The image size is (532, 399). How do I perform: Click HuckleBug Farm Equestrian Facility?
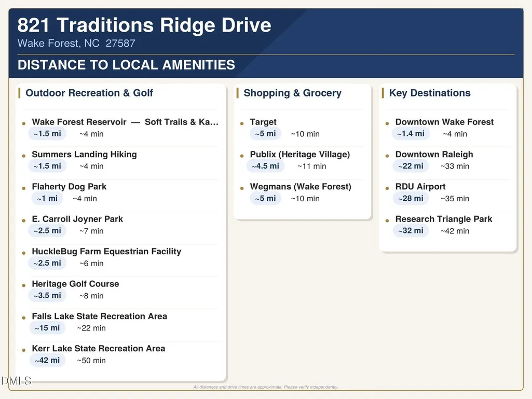(x=106, y=252)
